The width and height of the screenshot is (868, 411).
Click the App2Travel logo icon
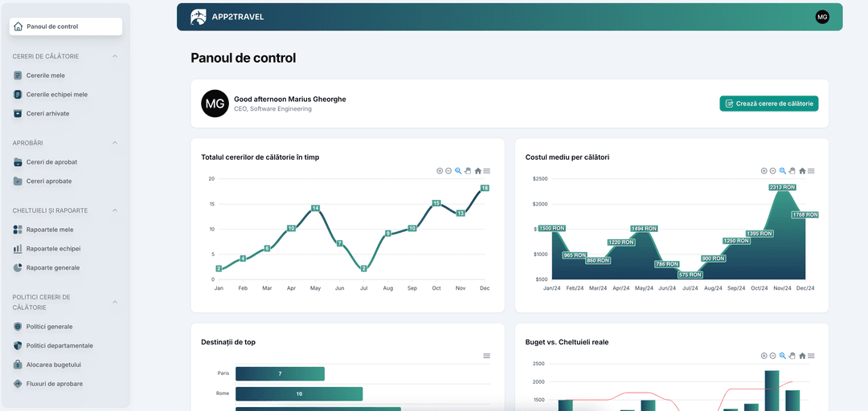199,17
